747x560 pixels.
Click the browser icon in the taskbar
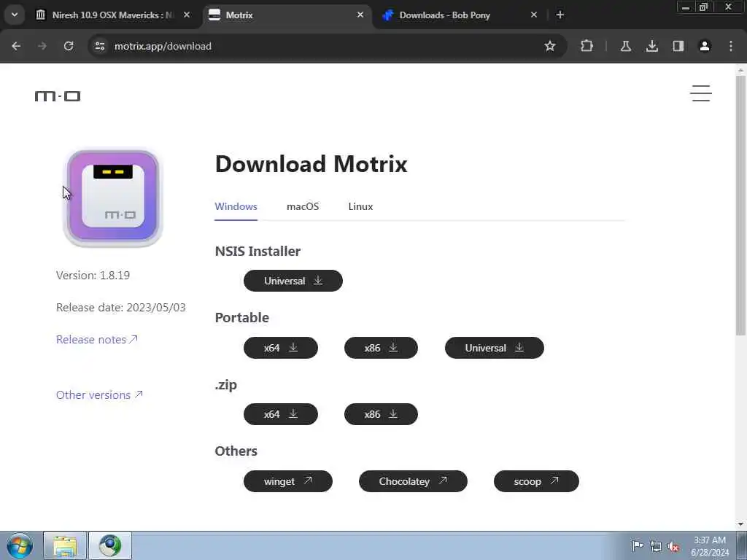point(110,545)
